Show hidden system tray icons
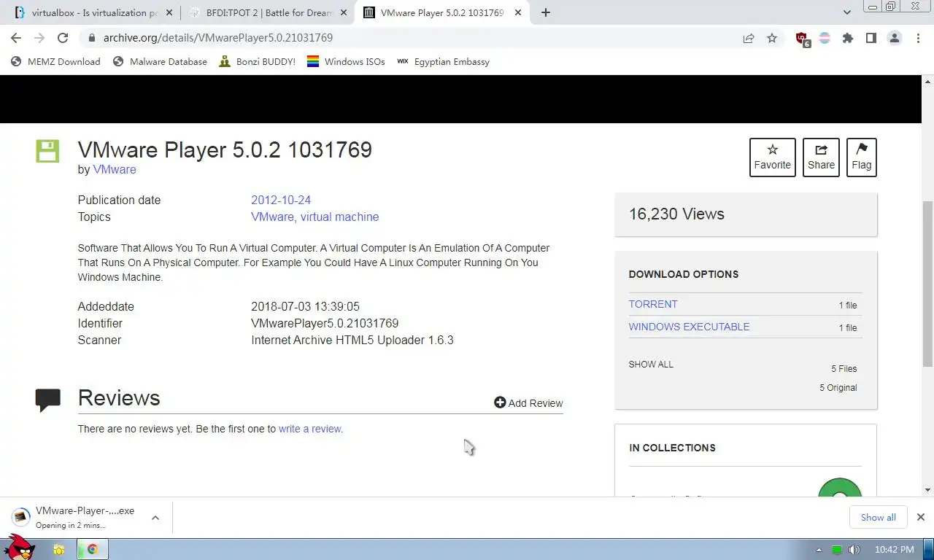 click(x=818, y=550)
